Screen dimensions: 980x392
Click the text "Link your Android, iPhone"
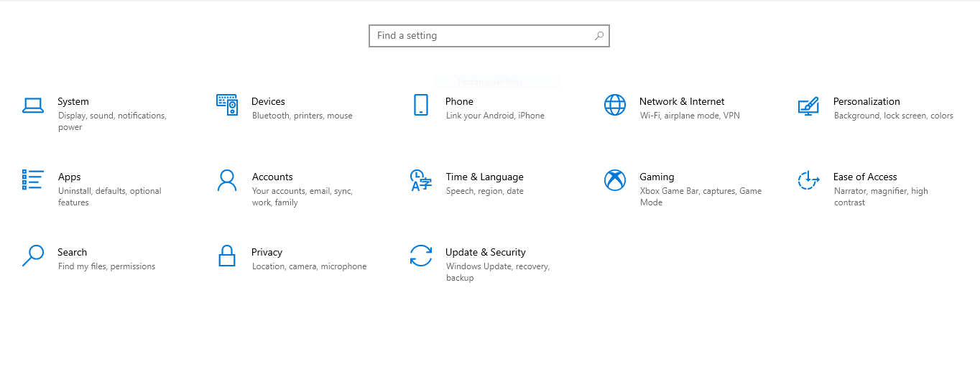point(495,116)
